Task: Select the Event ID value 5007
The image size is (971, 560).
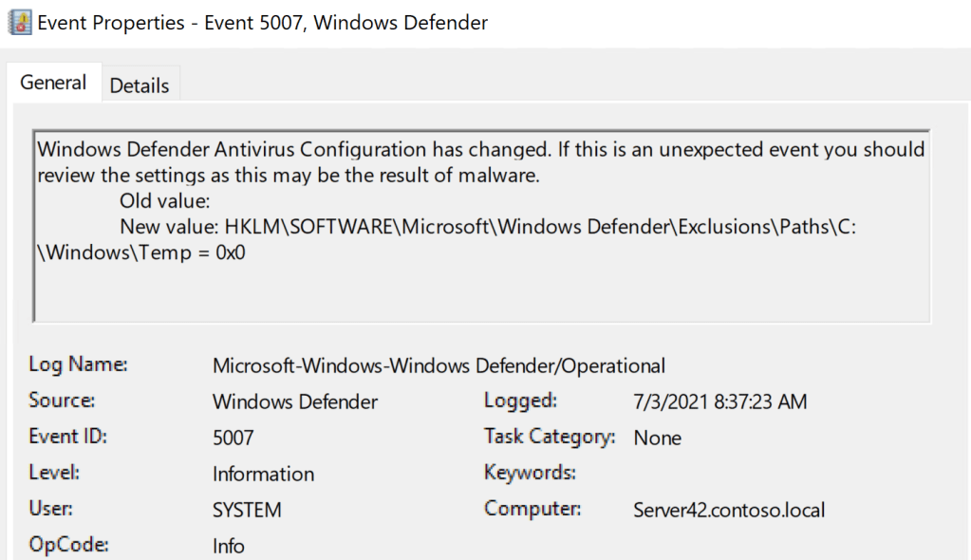Action: (x=233, y=439)
